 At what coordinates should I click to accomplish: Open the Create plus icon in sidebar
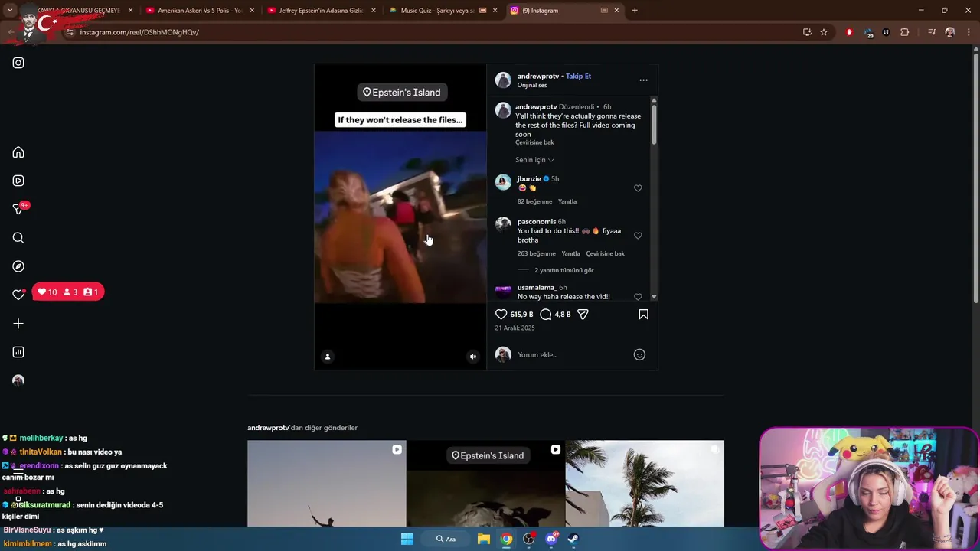point(18,324)
